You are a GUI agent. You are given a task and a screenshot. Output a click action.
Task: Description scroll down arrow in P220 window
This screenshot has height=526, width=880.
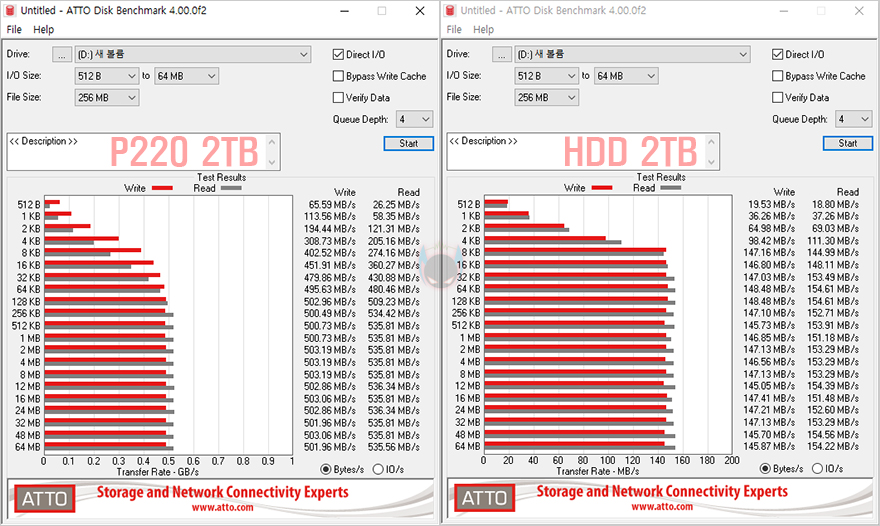click(272, 162)
